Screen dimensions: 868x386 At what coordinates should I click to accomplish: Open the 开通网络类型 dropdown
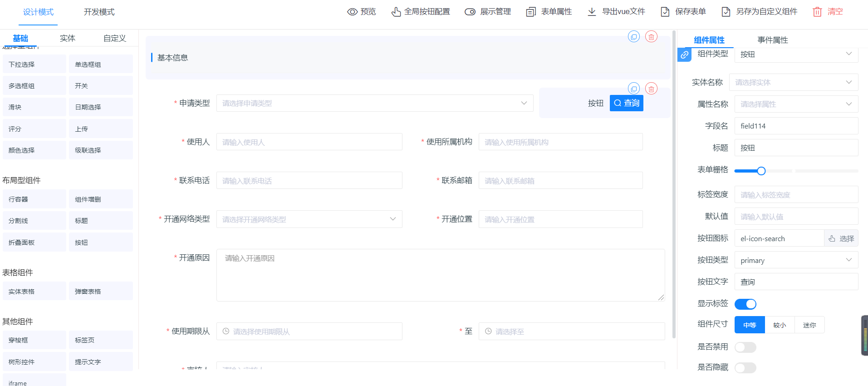(x=309, y=219)
